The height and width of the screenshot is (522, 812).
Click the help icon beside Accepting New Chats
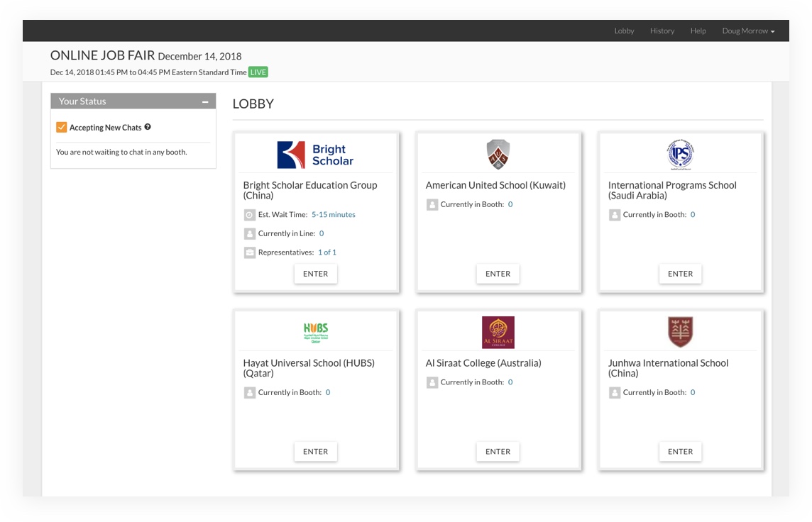tap(148, 127)
